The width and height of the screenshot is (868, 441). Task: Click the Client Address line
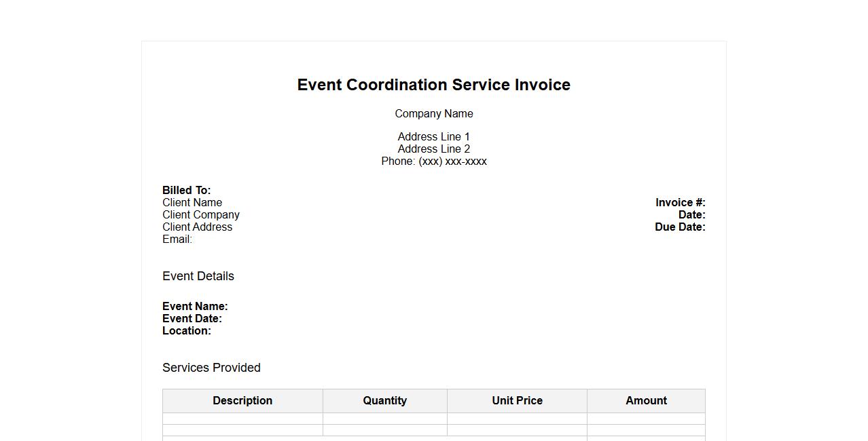click(197, 227)
